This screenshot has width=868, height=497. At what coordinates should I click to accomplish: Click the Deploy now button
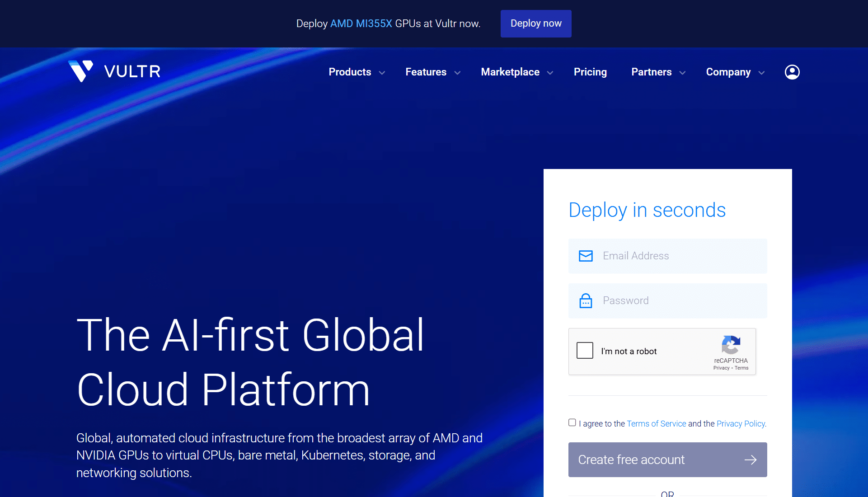[x=535, y=23]
